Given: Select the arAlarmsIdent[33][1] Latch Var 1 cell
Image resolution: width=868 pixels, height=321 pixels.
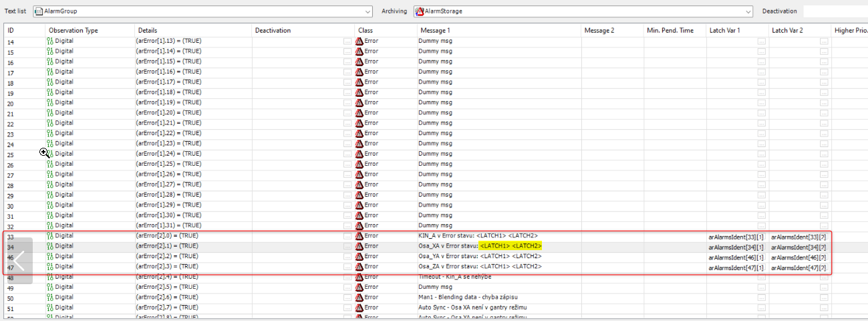Looking at the screenshot, I should tap(736, 237).
